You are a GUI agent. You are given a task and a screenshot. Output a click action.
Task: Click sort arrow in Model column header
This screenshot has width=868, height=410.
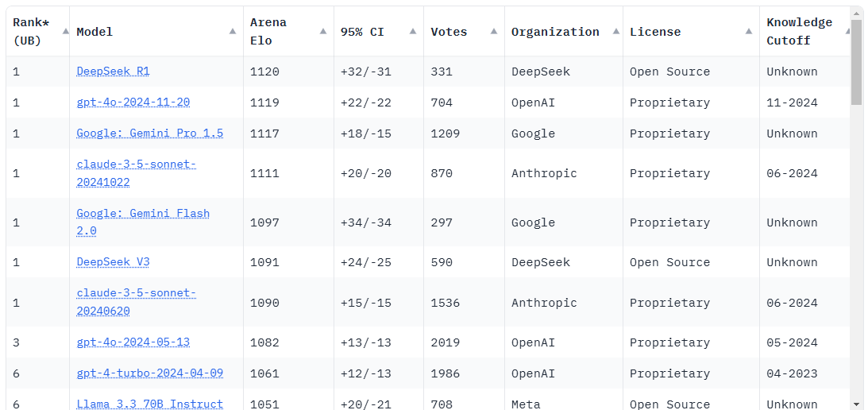click(x=233, y=32)
